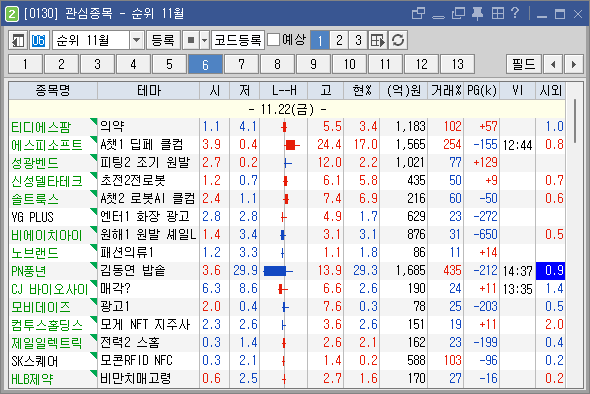Select stock 컴투스홀딩스
The width and height of the screenshot is (590, 394).
click(47, 326)
